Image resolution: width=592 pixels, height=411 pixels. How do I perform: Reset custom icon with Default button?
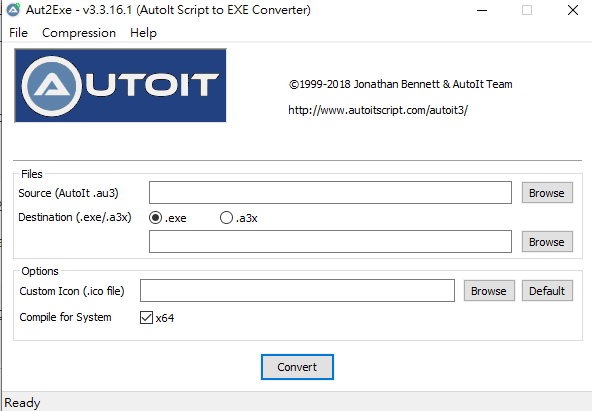click(x=547, y=291)
